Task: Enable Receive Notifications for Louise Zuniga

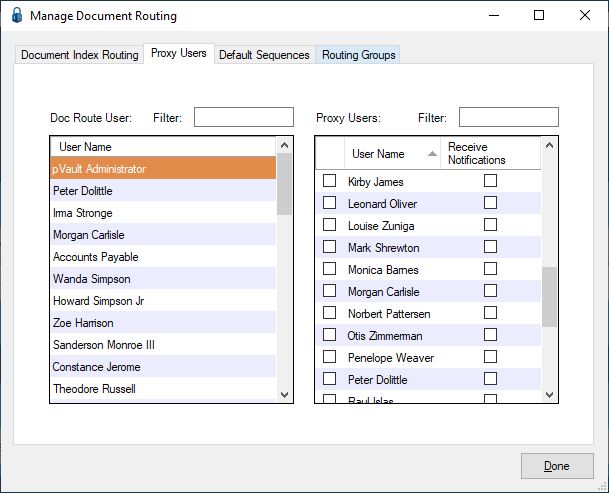Action: point(491,225)
